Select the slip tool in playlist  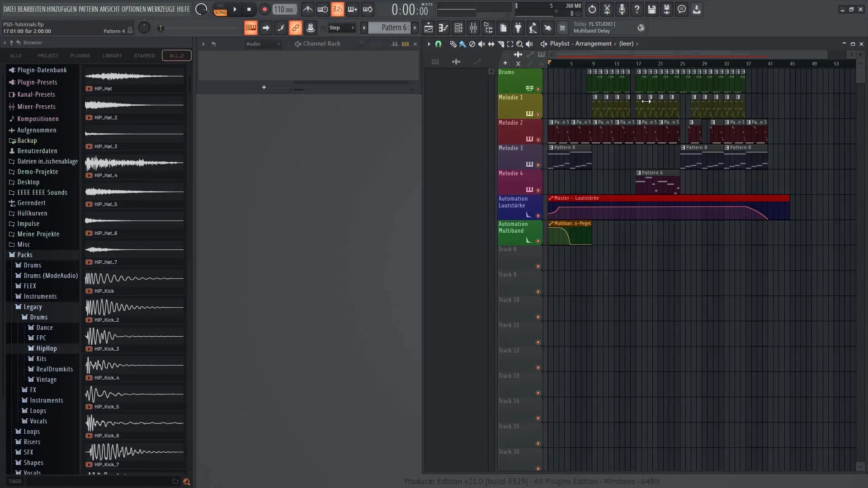491,44
